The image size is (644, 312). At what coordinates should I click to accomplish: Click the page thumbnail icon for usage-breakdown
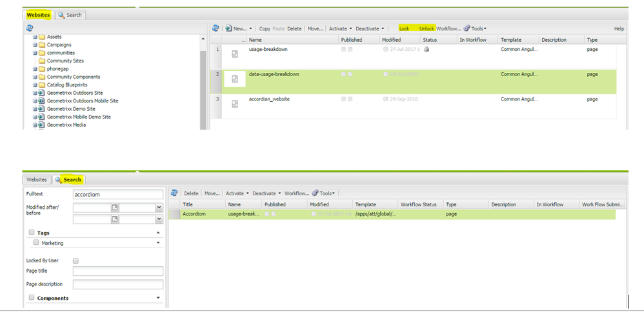pyautogui.click(x=235, y=54)
